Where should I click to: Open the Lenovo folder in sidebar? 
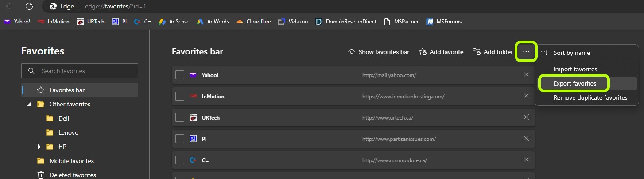coord(68,132)
